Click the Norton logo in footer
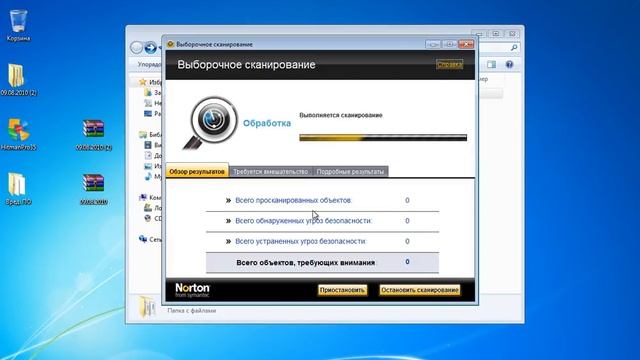 (192, 290)
